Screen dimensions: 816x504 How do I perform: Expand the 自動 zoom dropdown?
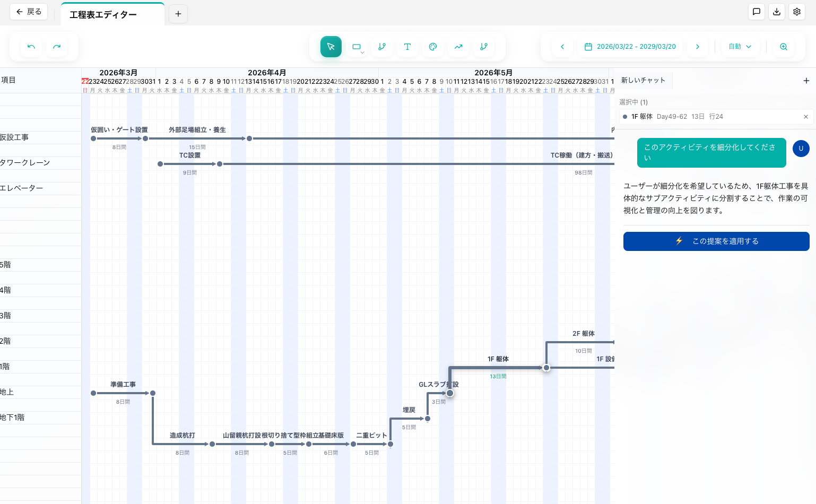pos(740,47)
